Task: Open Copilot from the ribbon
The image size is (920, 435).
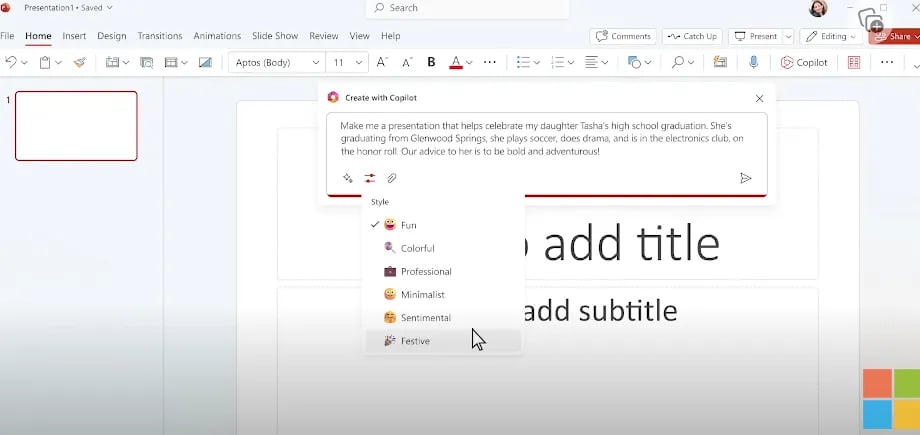Action: pos(803,62)
